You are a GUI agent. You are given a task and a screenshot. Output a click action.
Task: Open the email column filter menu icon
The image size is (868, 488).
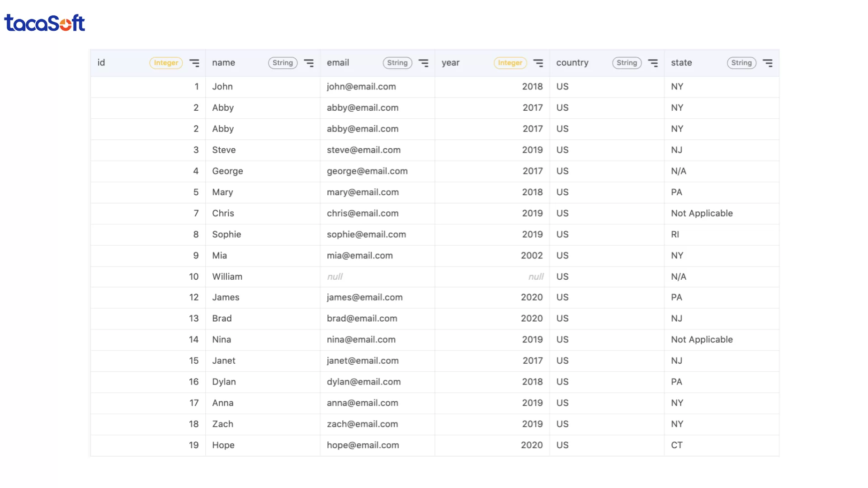[x=424, y=63]
